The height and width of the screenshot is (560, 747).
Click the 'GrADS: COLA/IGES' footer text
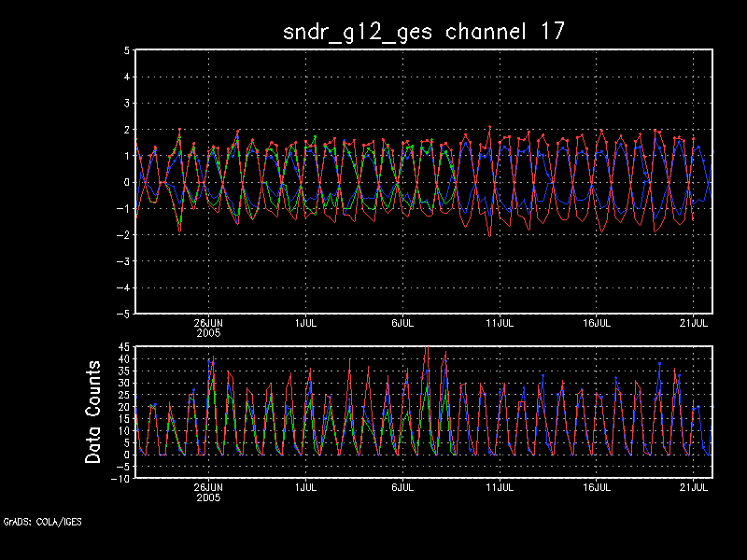coord(42,522)
